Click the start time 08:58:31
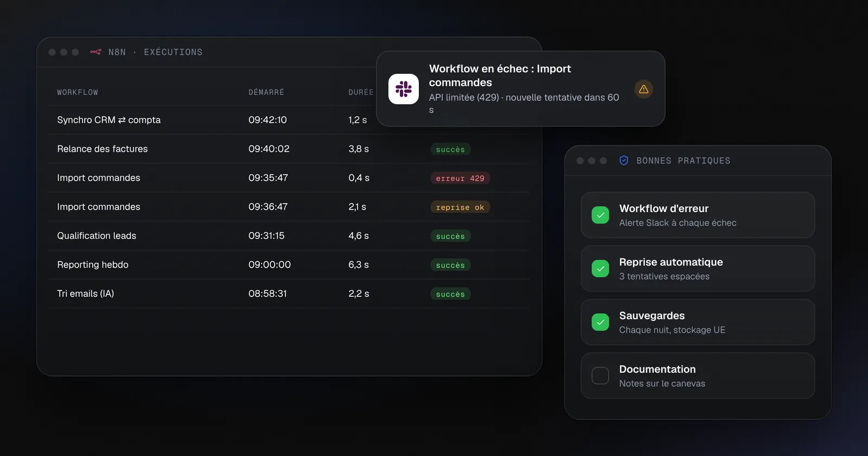868x456 pixels. [267, 294]
